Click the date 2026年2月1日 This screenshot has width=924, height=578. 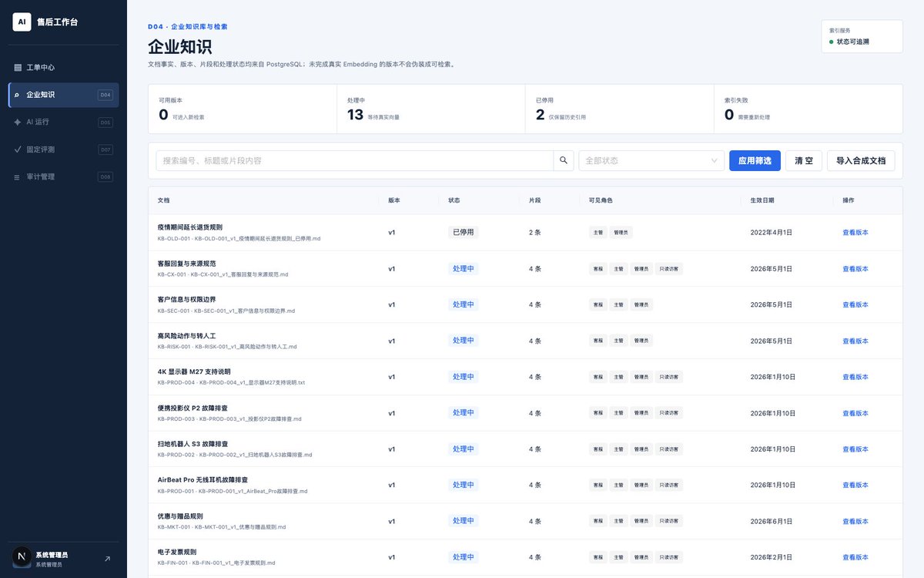pos(772,557)
